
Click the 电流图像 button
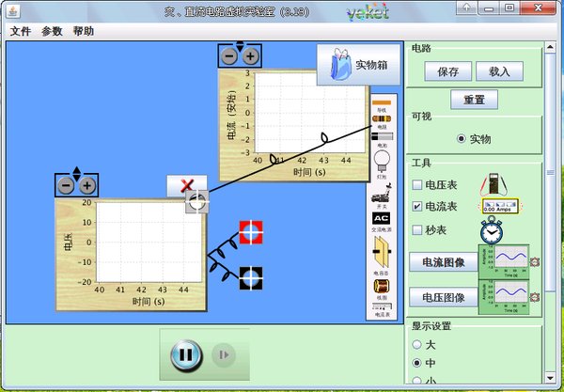click(x=444, y=262)
